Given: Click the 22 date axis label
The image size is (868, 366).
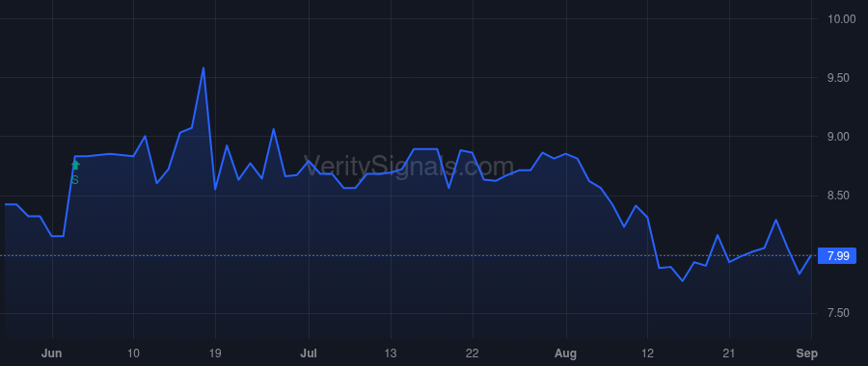Looking at the screenshot, I should pyautogui.click(x=473, y=353).
